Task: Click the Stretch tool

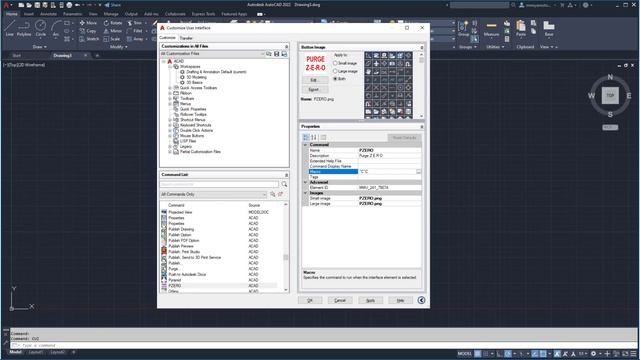Action: pyautogui.click(x=89, y=39)
